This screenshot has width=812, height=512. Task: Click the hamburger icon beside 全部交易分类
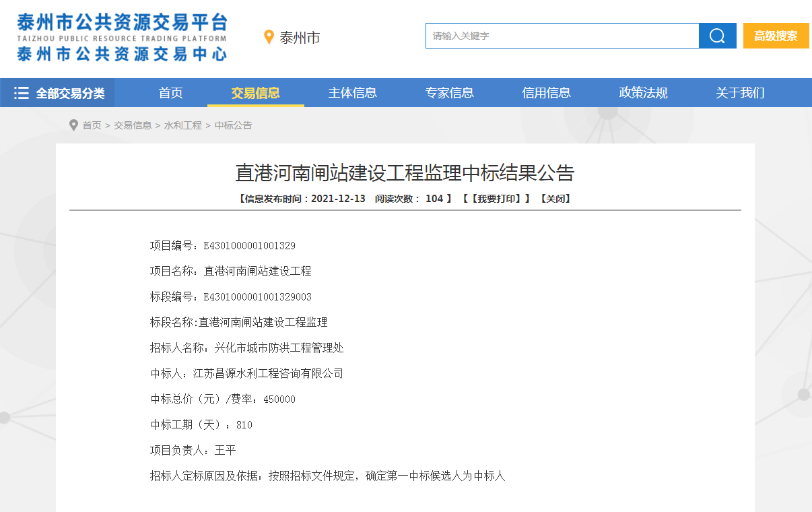point(22,93)
